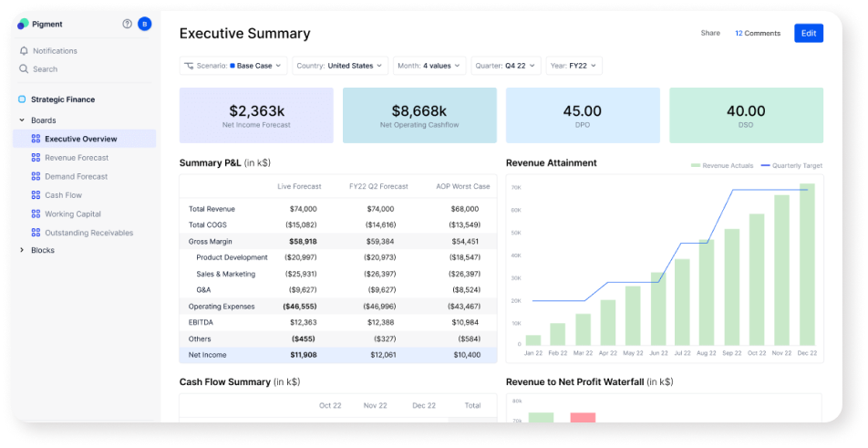Click the Share link

[x=710, y=33]
